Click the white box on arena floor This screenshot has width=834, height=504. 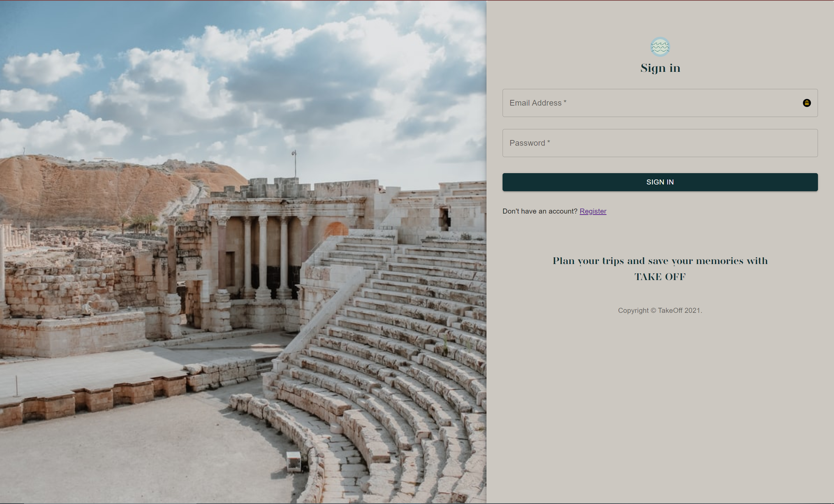293,461
